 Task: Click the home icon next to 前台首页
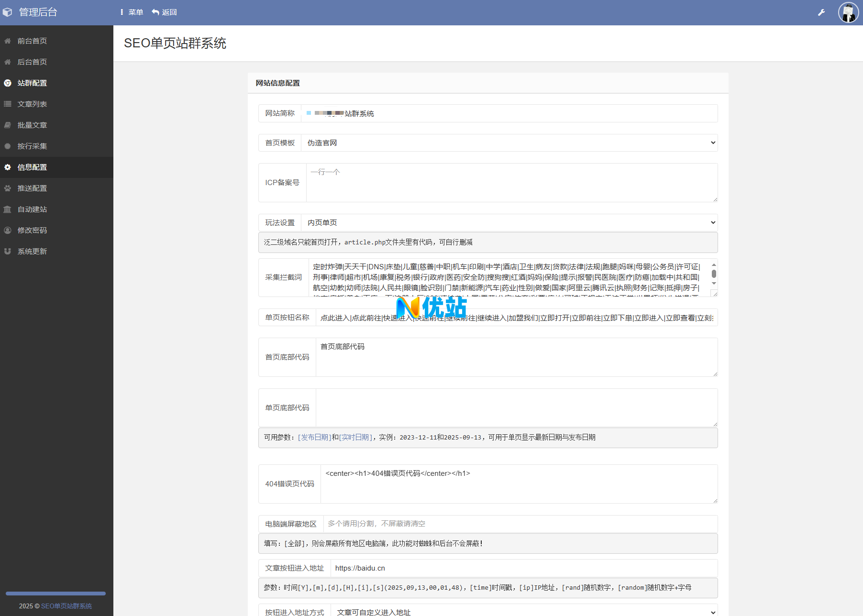point(8,41)
